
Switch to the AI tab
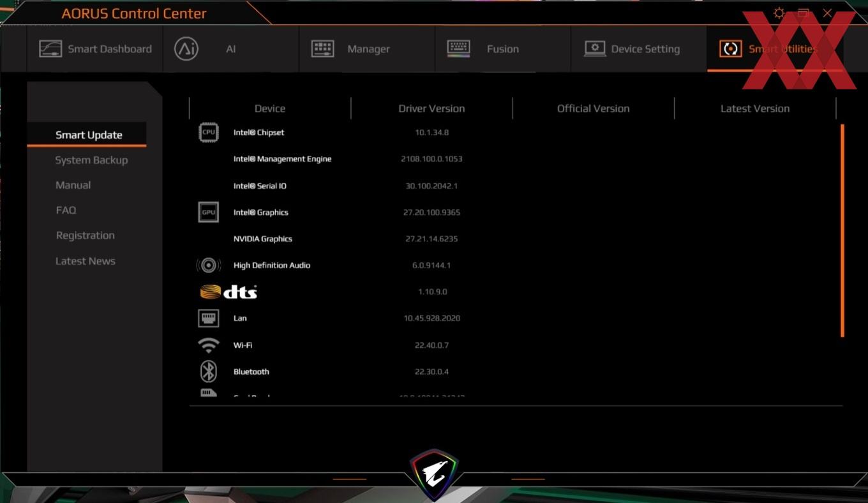(231, 49)
